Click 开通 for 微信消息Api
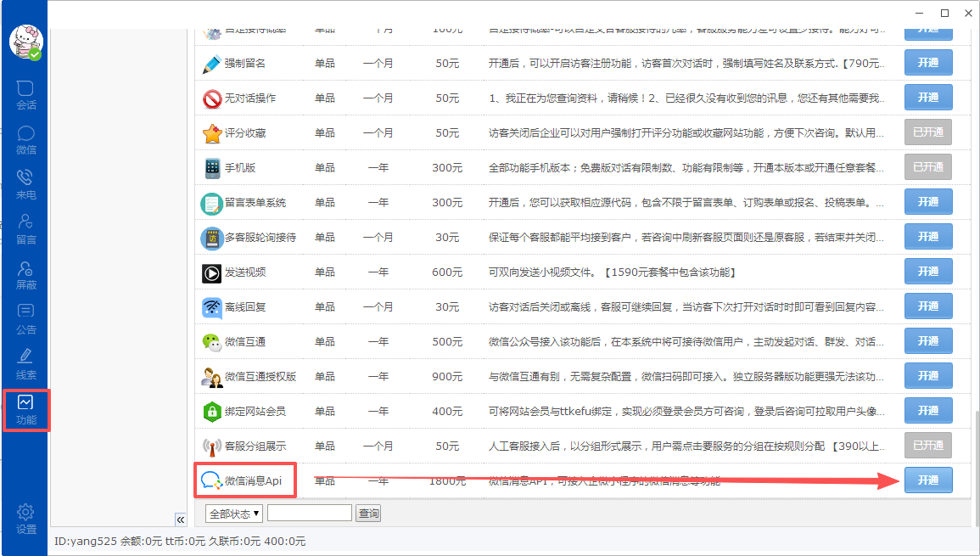The height and width of the screenshot is (556, 980). click(928, 480)
